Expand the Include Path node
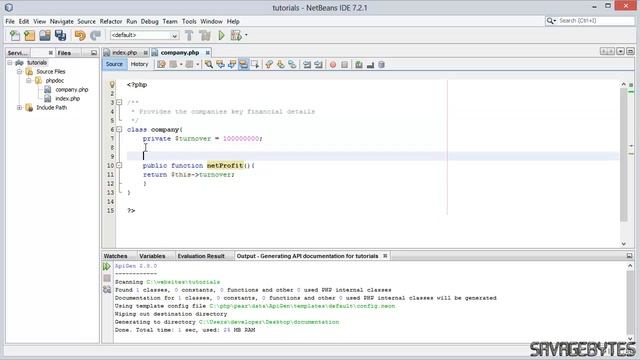Viewport: 640px width, 360px height. coord(19,107)
